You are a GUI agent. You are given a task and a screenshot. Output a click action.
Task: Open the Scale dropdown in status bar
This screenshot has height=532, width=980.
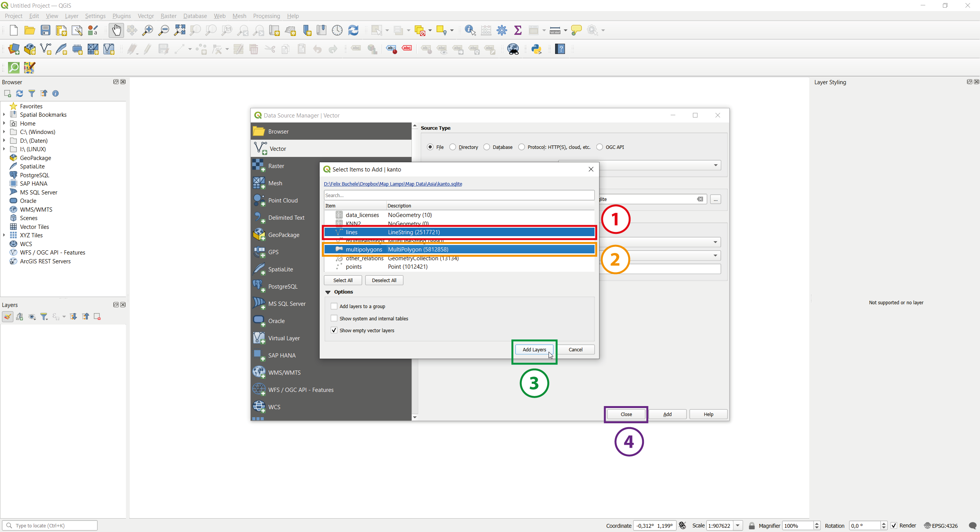click(x=738, y=525)
